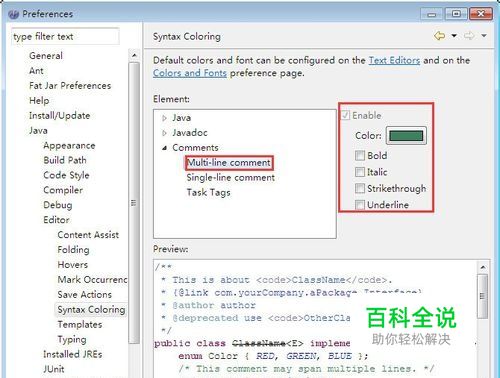Screen dimensions: 500x378
Task: Open Hovers preferences
Action: [x=73, y=265]
